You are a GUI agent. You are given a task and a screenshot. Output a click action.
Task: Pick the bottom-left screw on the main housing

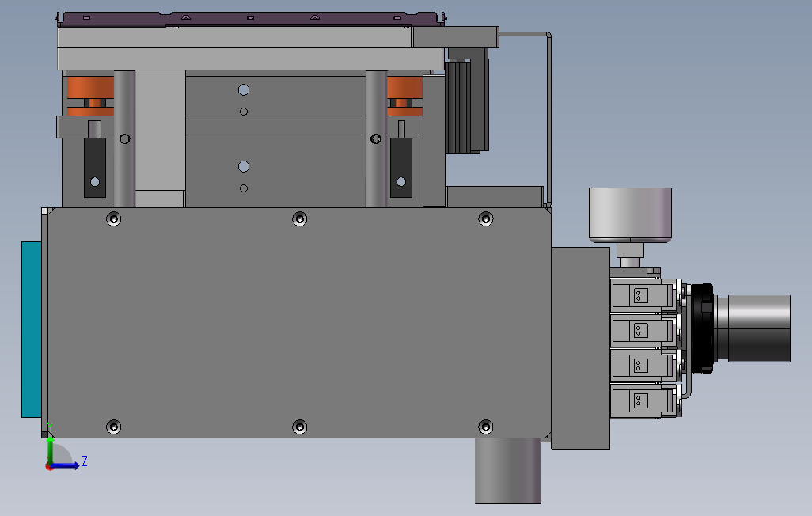coord(113,427)
